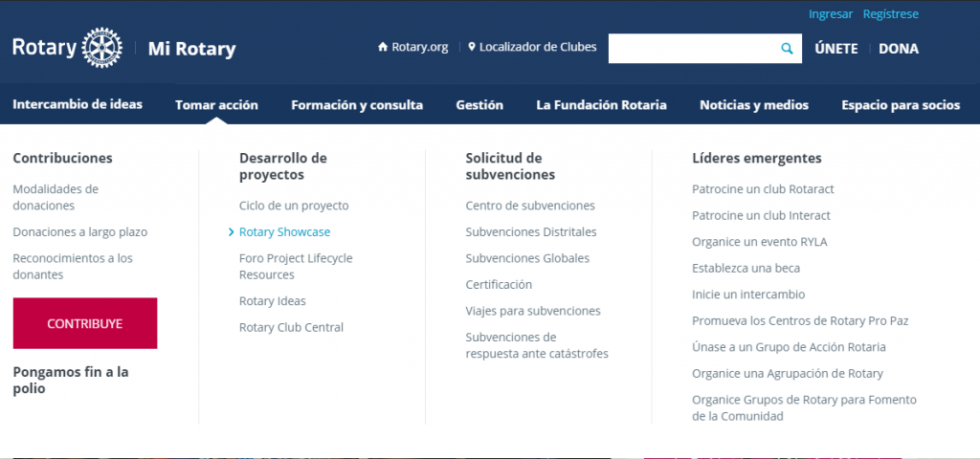Open Organice Grupos de Rotary para Fomento
This screenshot has height=459, width=980.
point(804,407)
